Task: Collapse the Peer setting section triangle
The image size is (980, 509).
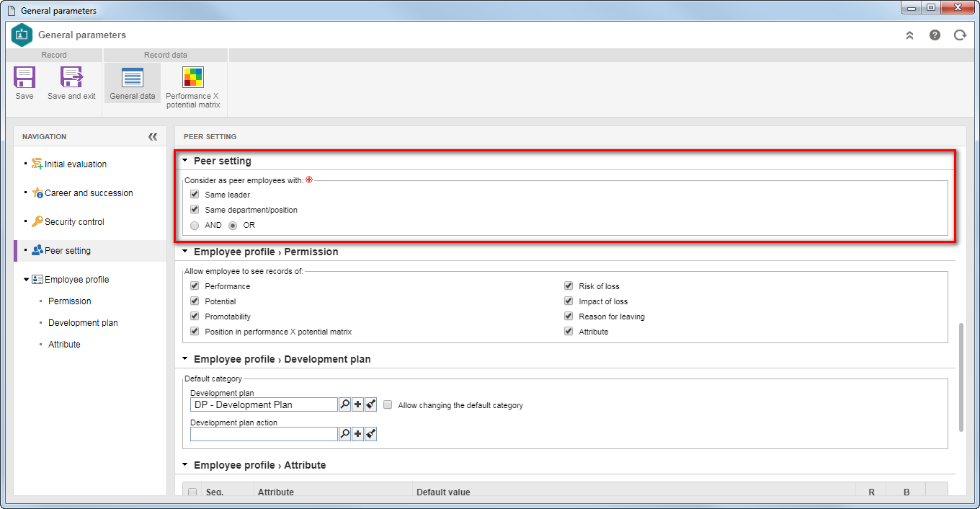Action: [x=184, y=161]
